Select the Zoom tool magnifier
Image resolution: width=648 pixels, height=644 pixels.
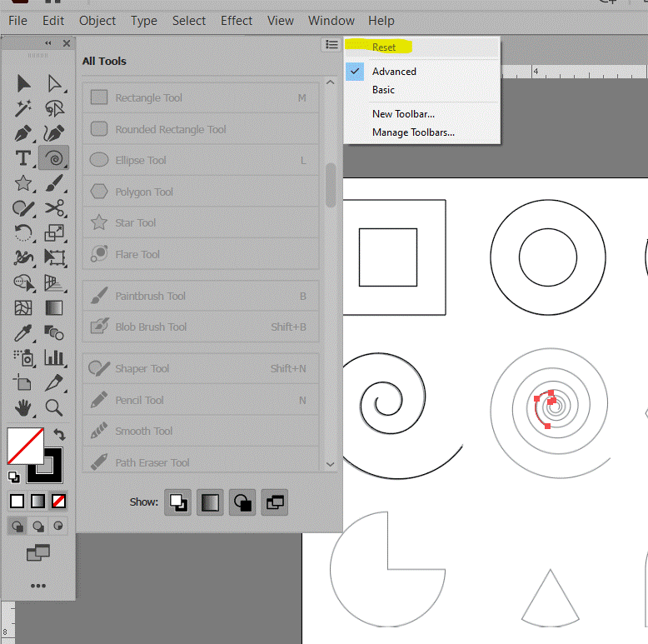[54, 408]
